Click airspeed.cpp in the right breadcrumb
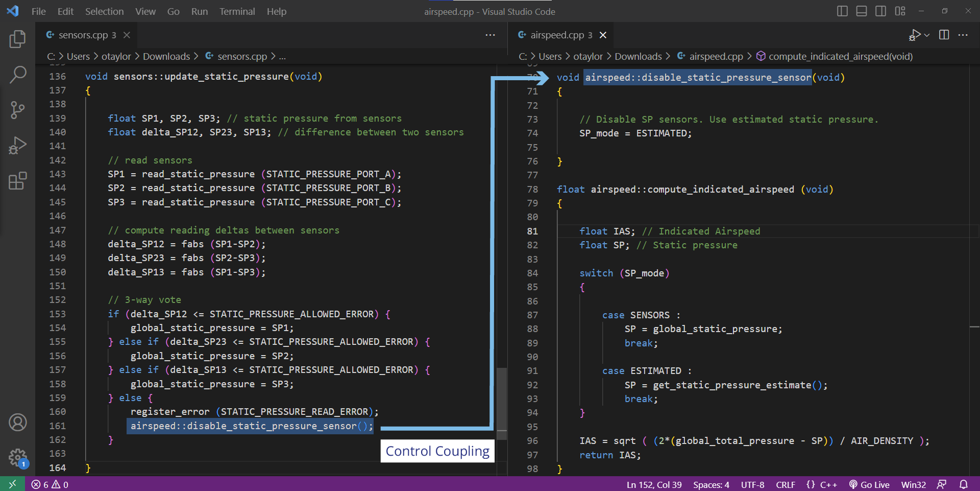This screenshot has width=980, height=491. pos(716,56)
